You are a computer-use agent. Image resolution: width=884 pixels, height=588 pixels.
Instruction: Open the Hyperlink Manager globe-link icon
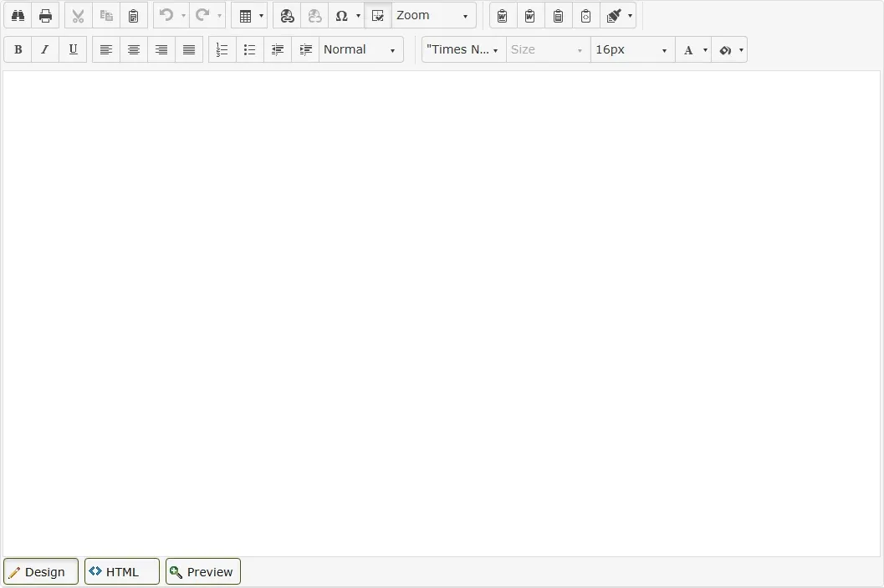[287, 16]
